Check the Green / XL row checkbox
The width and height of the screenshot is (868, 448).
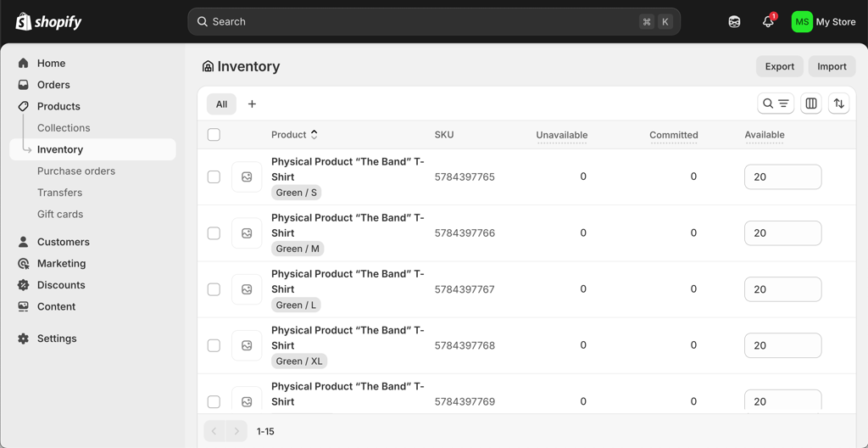point(214,345)
